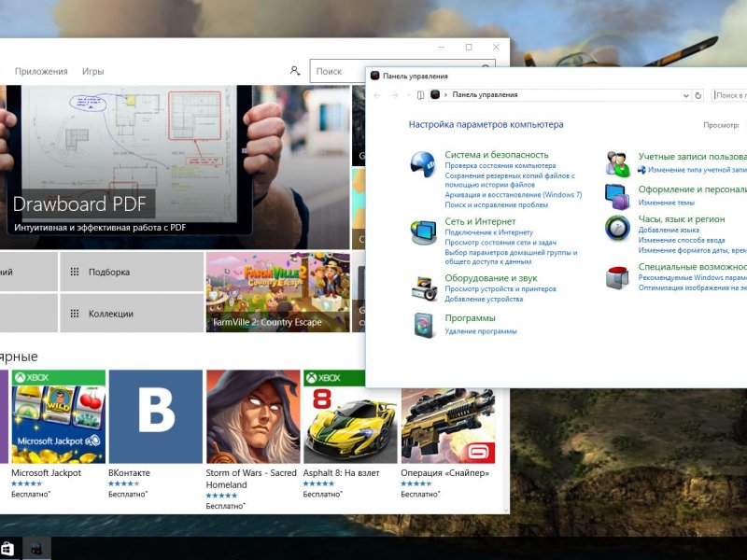Click Control Panel title bar icon
The width and height of the screenshot is (747, 560).
(375, 76)
